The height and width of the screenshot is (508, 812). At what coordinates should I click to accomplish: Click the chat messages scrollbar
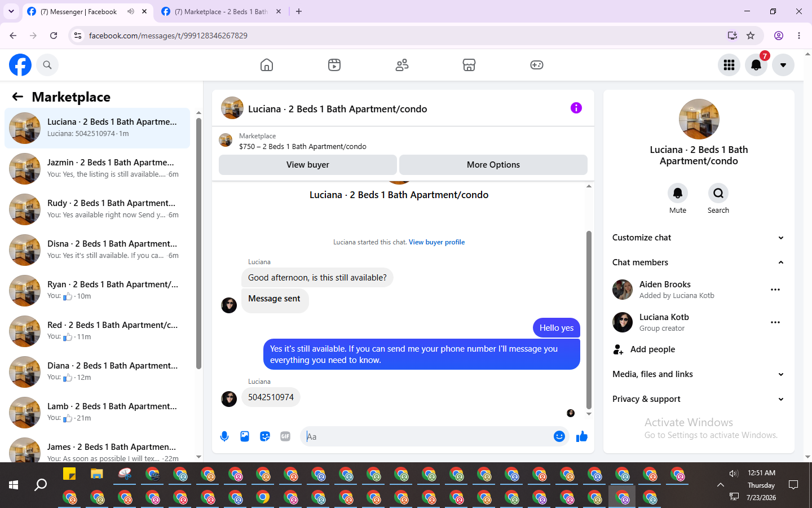click(589, 319)
